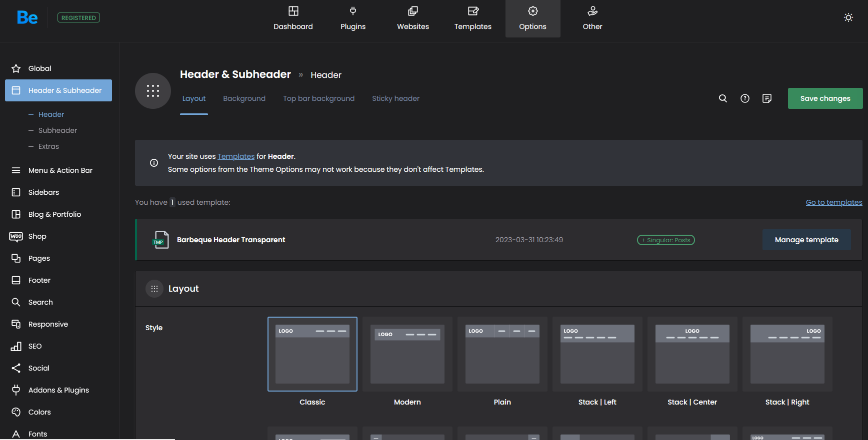Toggle light mode with the sun icon
Image resolution: width=868 pixels, height=440 pixels.
pos(848,17)
